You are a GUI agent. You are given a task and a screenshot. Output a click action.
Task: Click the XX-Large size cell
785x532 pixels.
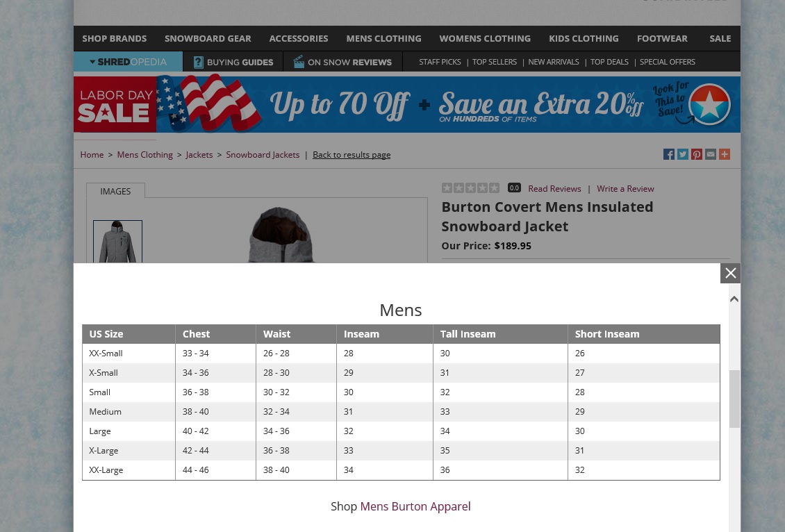[129, 470]
